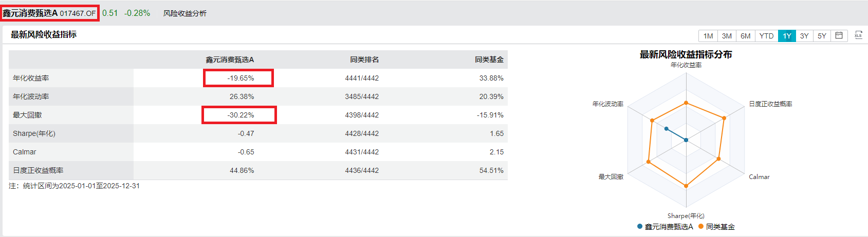This screenshot has width=868, height=237.
Task: Select the 5Y period
Action: [x=822, y=36]
